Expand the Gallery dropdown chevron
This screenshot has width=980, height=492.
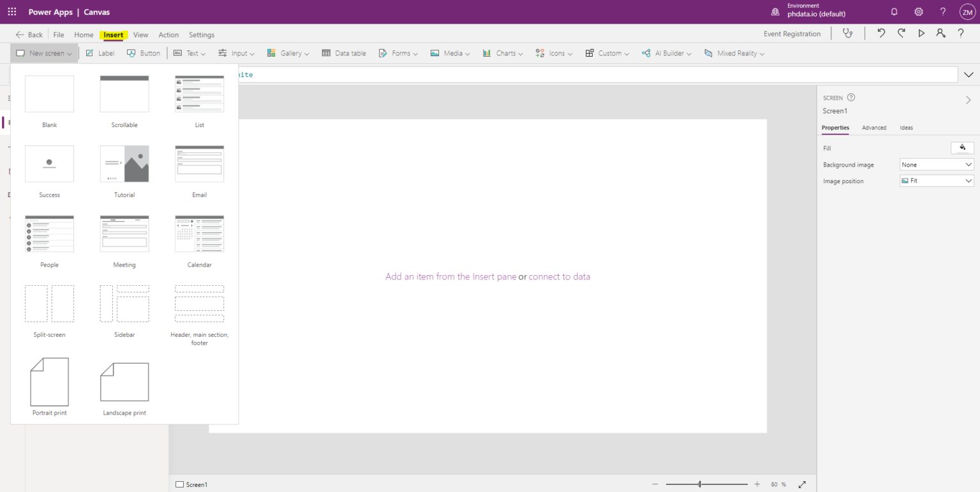pos(306,53)
